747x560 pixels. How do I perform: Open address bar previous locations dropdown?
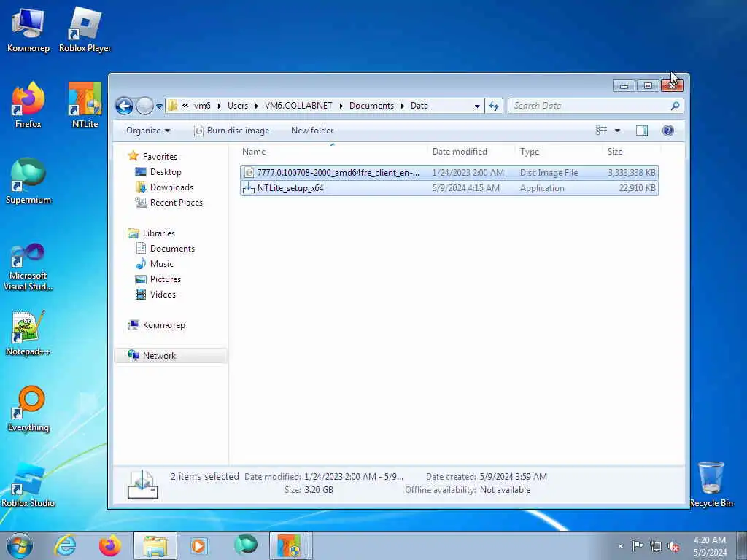477,106
